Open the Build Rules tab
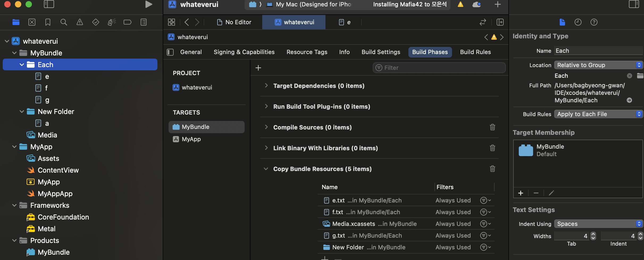Image resolution: width=644 pixels, height=260 pixels. coord(475,52)
